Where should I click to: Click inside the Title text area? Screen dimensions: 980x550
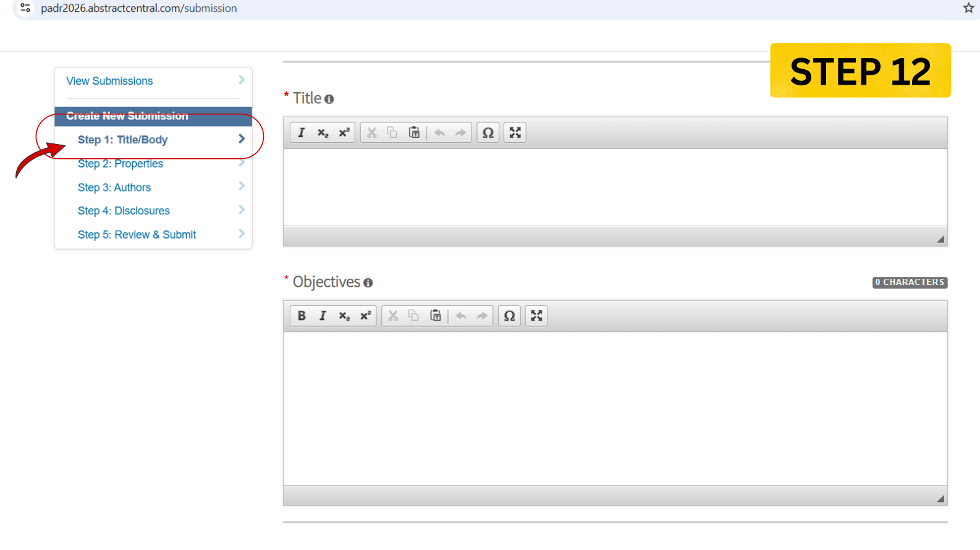[x=615, y=187]
